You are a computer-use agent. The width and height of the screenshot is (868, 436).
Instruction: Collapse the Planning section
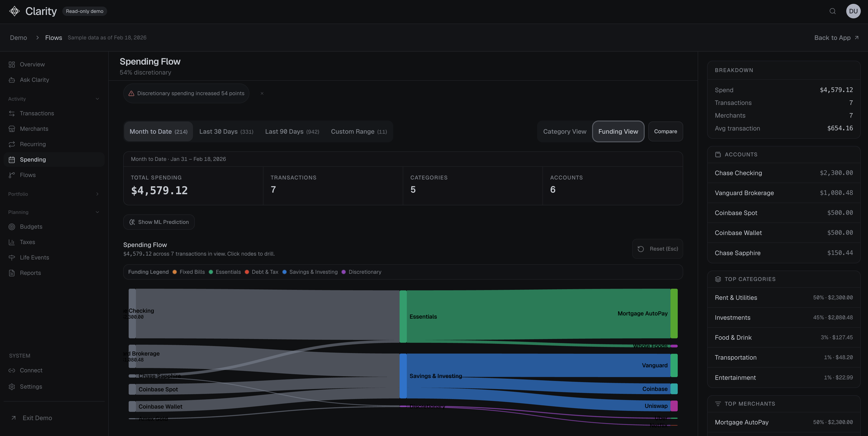click(97, 212)
